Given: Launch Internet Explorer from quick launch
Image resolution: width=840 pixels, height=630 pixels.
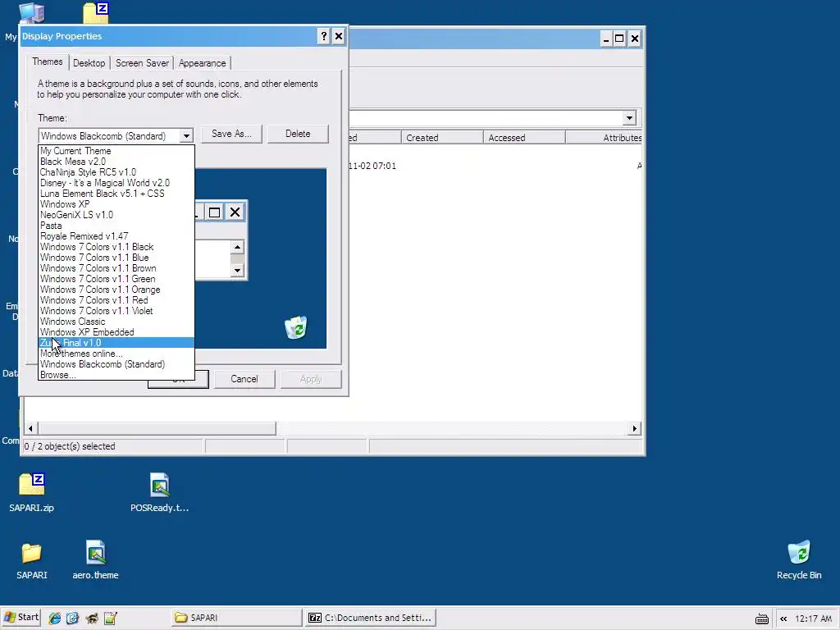Looking at the screenshot, I should (55, 618).
